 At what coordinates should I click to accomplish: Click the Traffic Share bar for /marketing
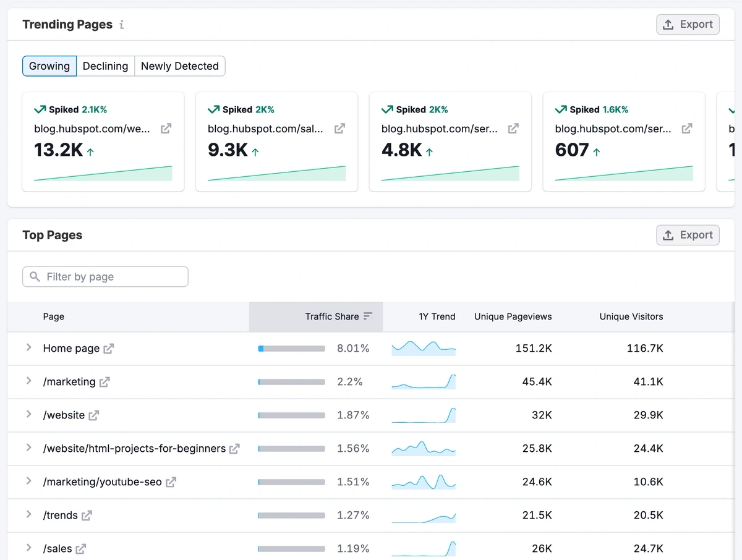(x=291, y=381)
